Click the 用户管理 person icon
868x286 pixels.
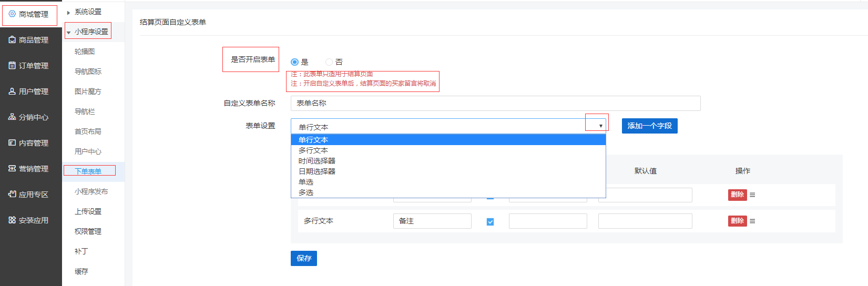(x=12, y=91)
